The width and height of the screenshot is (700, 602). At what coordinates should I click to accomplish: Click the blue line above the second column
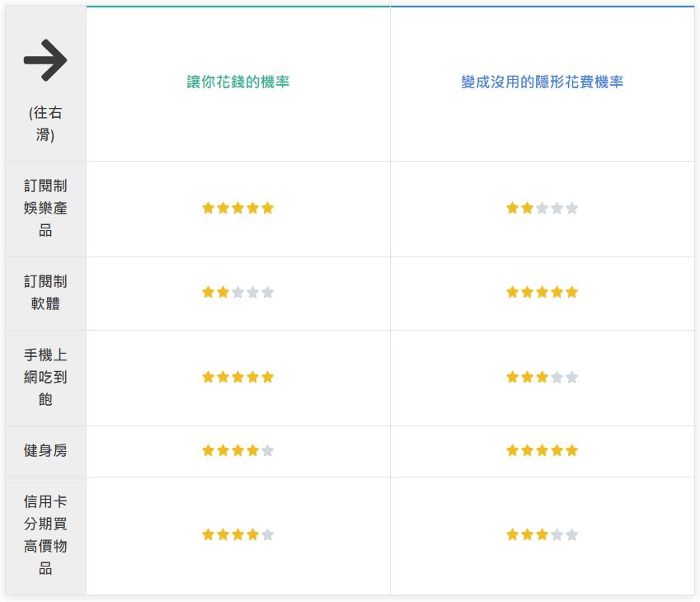(542, 7)
